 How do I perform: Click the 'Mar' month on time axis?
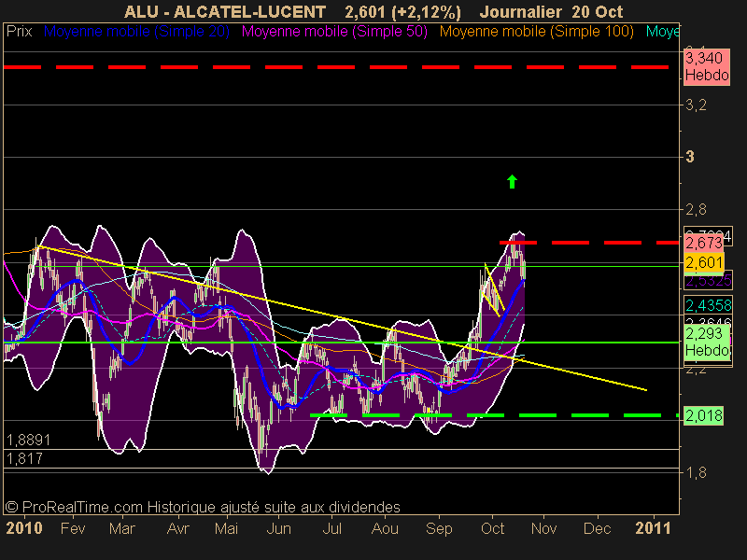[x=122, y=528]
